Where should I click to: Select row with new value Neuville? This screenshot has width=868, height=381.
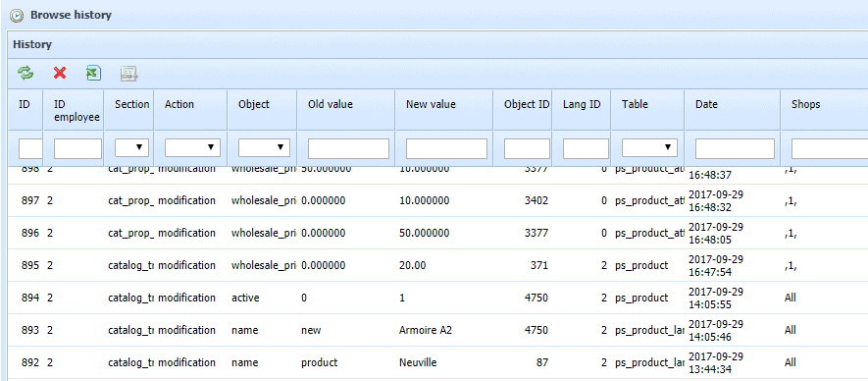[437, 362]
